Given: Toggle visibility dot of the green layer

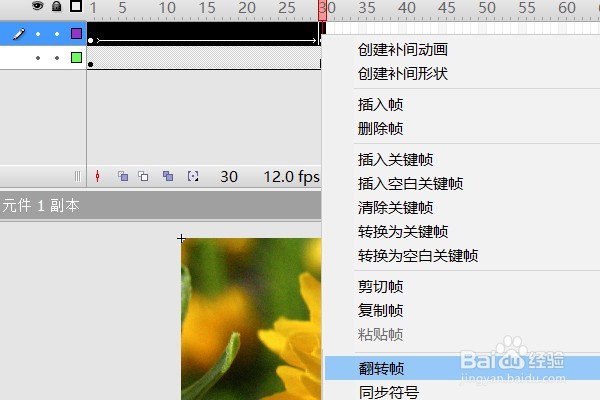Looking at the screenshot, I should pyautogui.click(x=38, y=58).
